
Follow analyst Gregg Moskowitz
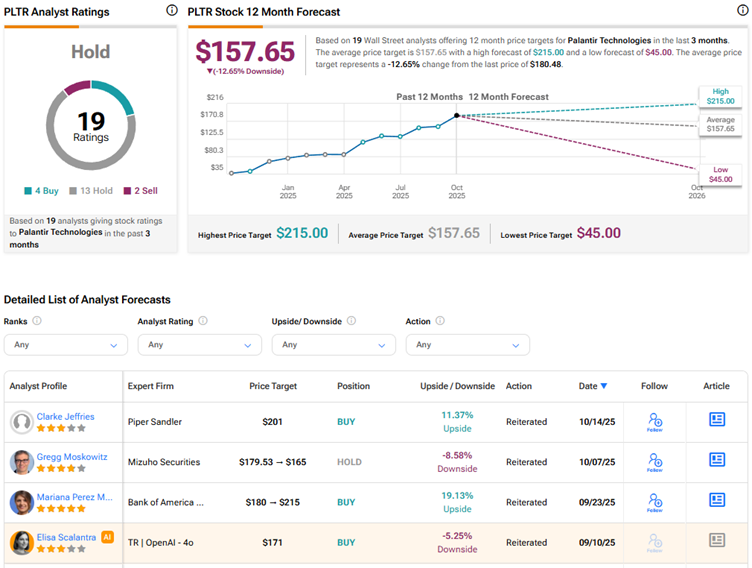point(655,462)
